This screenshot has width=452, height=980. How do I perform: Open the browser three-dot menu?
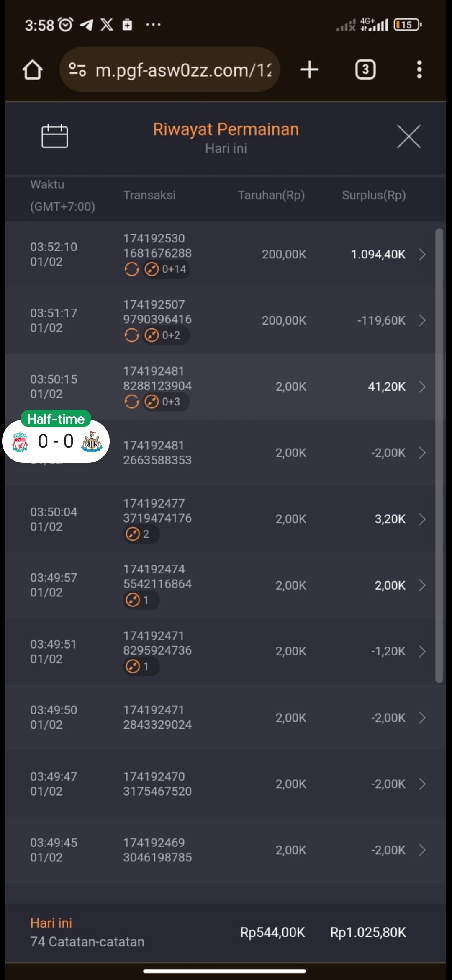click(419, 70)
